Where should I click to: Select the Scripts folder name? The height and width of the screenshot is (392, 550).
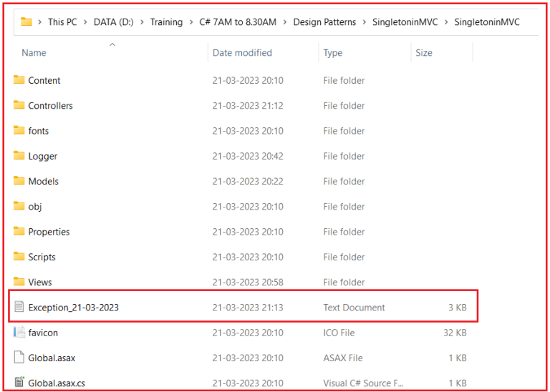(42, 257)
